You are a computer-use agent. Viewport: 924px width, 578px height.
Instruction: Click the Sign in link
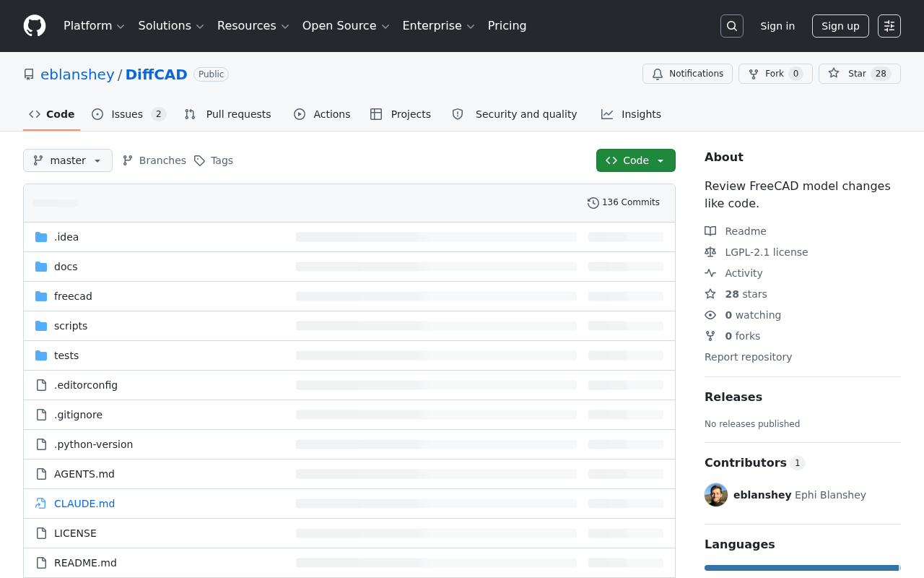point(777,26)
